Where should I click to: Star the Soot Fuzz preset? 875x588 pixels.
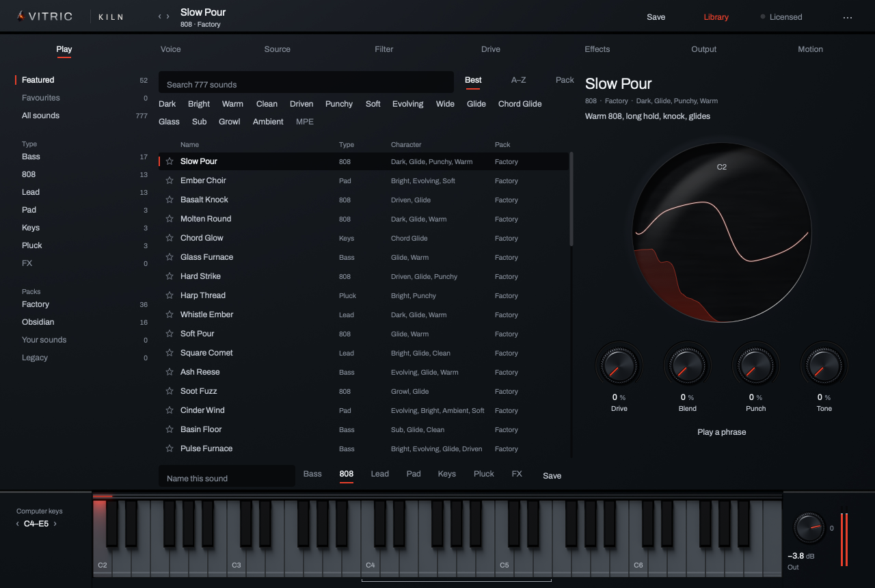pos(170,391)
